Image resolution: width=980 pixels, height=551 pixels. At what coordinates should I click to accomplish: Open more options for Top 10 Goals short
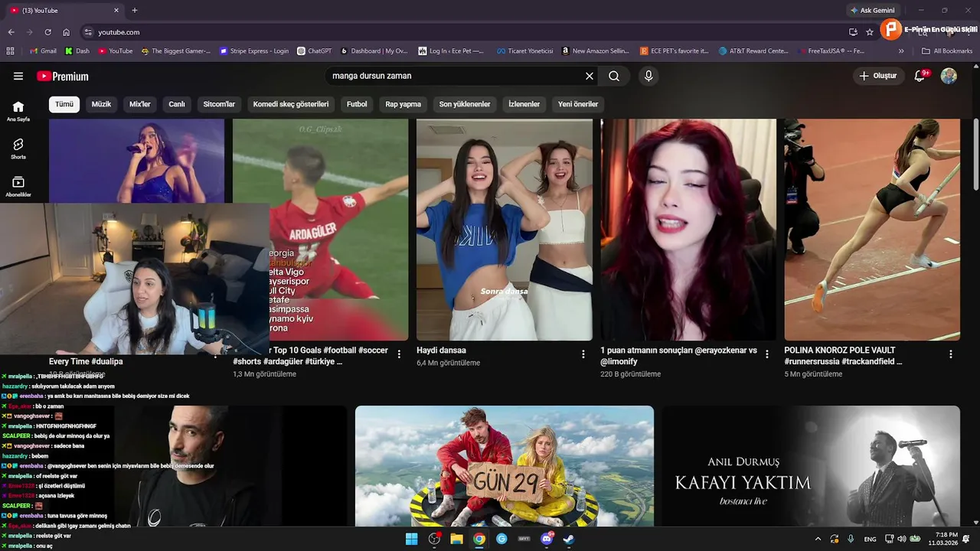(399, 354)
